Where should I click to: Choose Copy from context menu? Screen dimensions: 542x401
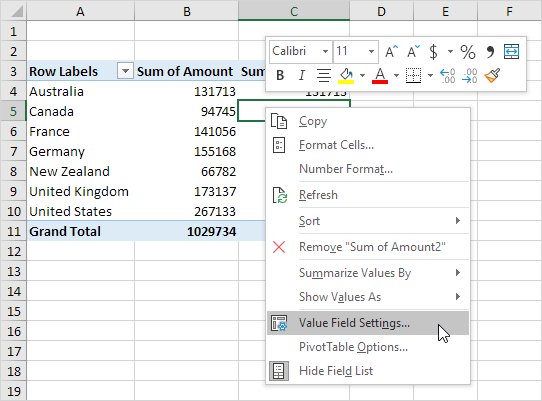click(x=368, y=121)
